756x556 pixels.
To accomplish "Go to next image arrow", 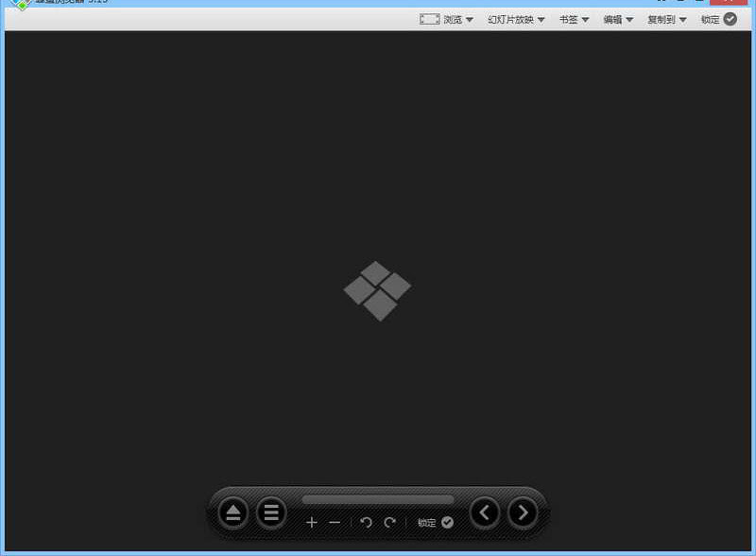I will [523, 513].
